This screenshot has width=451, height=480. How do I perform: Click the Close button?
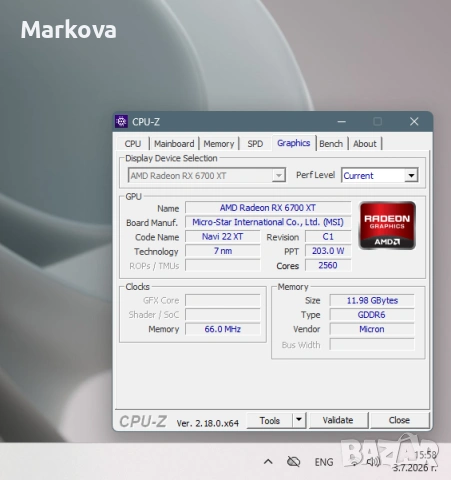[x=399, y=420]
